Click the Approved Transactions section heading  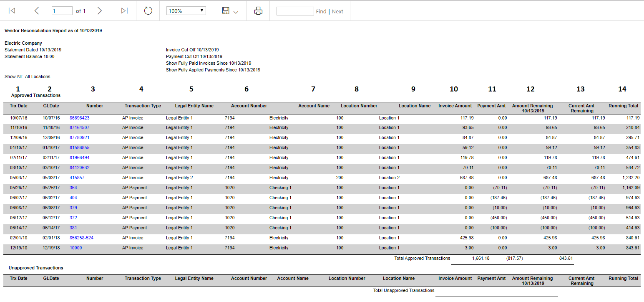coord(36,96)
